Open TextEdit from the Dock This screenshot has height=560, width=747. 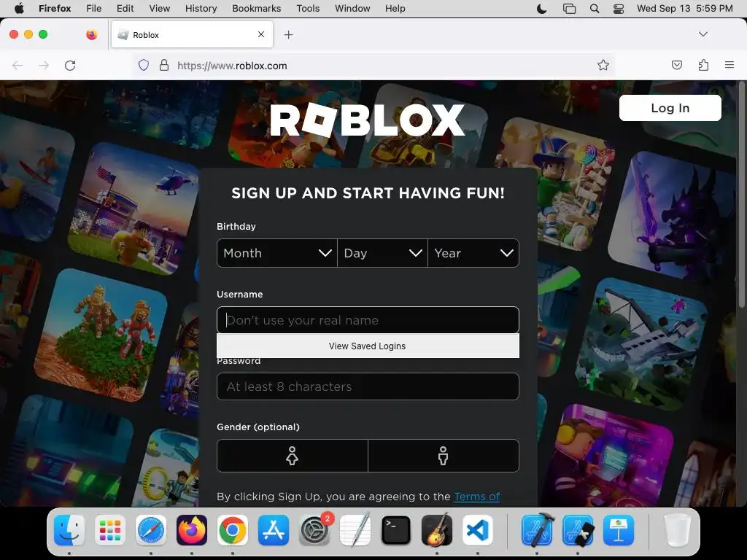pyautogui.click(x=355, y=530)
